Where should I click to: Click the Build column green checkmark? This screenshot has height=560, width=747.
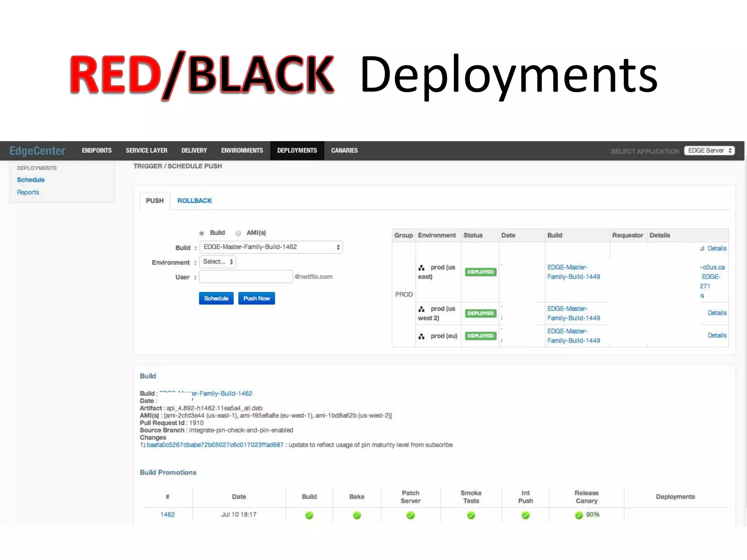[309, 515]
